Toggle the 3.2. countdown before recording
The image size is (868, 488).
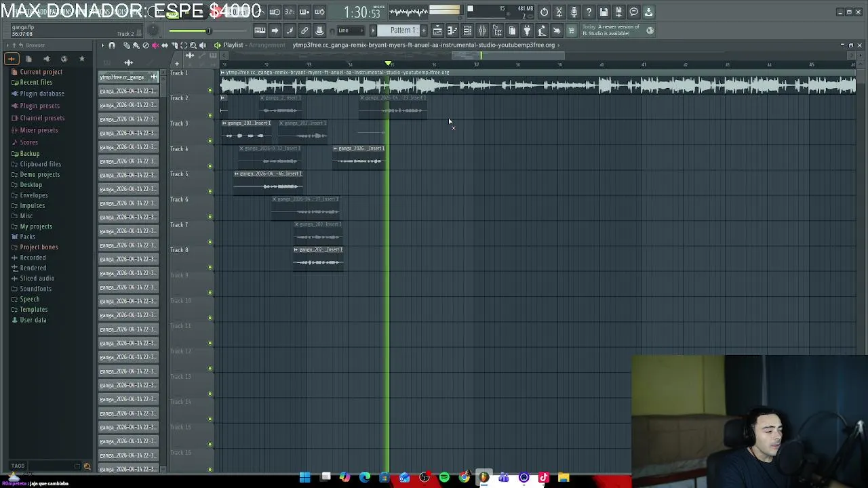[x=289, y=12]
